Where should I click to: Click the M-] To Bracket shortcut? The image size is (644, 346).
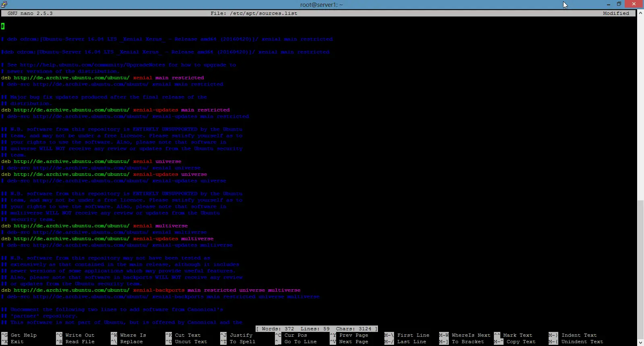[x=462, y=342]
